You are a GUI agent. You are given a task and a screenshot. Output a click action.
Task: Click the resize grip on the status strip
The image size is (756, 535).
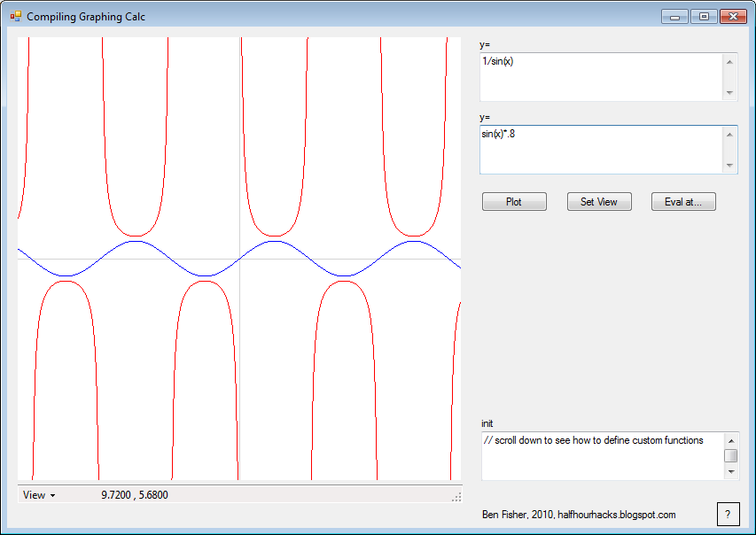[456, 497]
